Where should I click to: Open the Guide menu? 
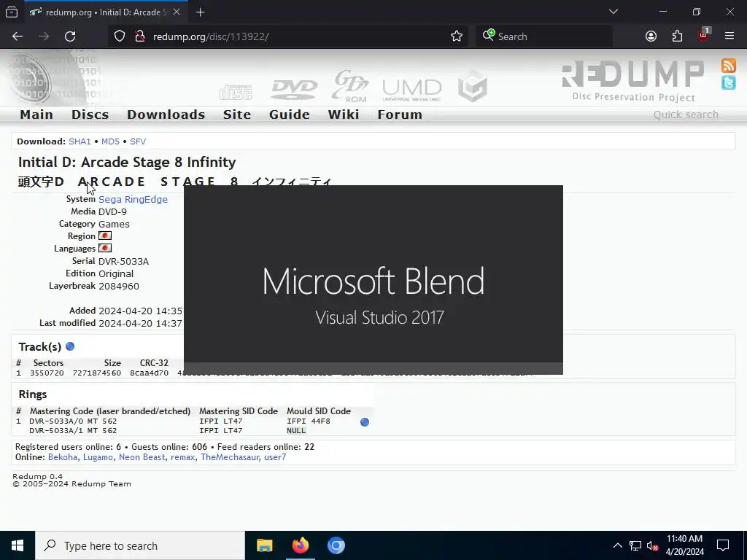pos(289,114)
